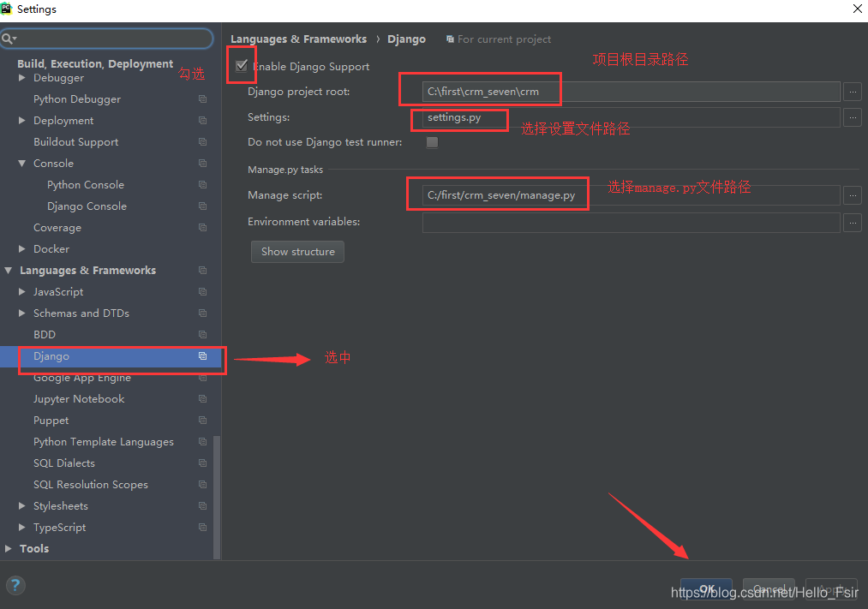Open the BDD settings page
Screen dimensions: 868x609
pos(45,335)
